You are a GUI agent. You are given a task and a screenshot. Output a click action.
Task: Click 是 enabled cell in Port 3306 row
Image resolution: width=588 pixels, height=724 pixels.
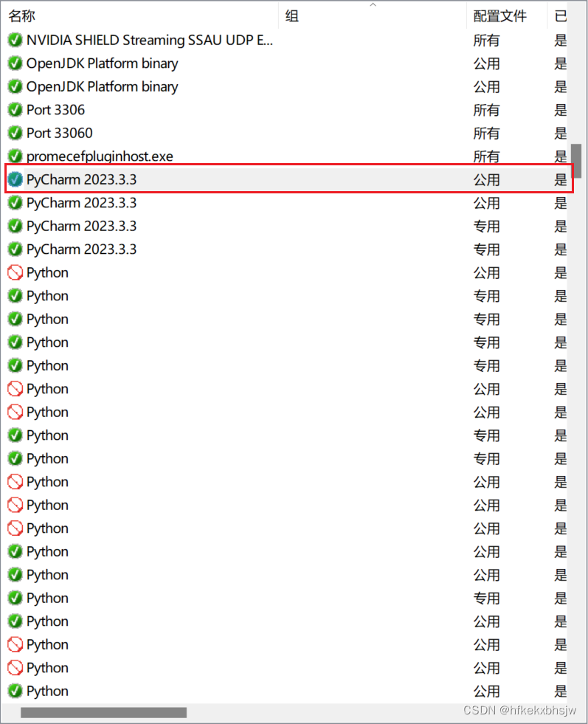[x=560, y=110]
